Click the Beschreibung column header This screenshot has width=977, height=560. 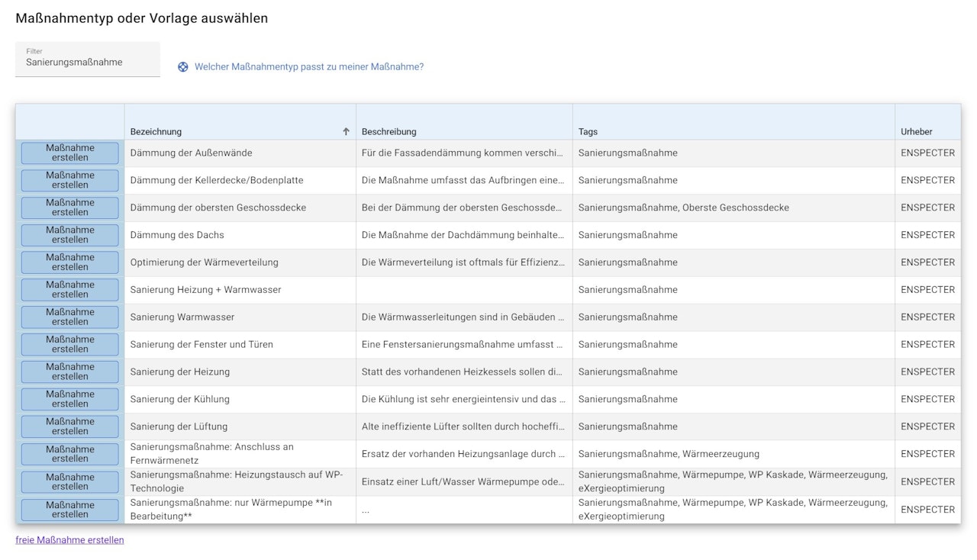click(389, 132)
